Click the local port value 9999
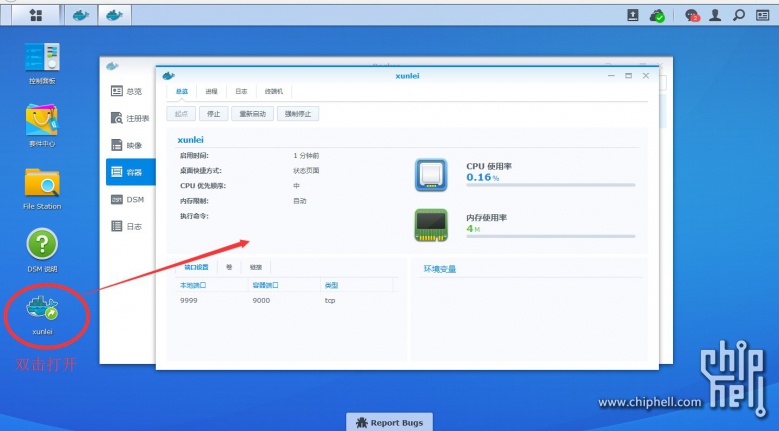Viewport: 779px width, 431px height. pyautogui.click(x=189, y=300)
